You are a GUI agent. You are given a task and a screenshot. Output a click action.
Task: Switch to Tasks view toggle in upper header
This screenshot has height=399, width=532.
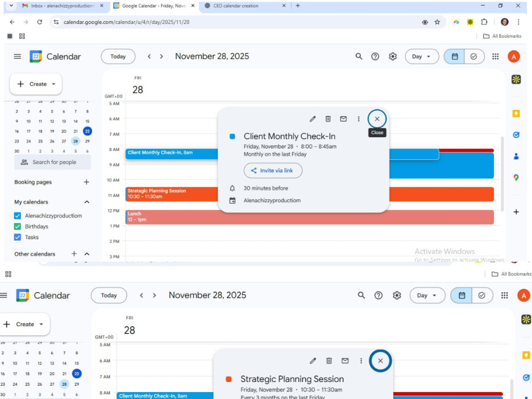point(474,57)
